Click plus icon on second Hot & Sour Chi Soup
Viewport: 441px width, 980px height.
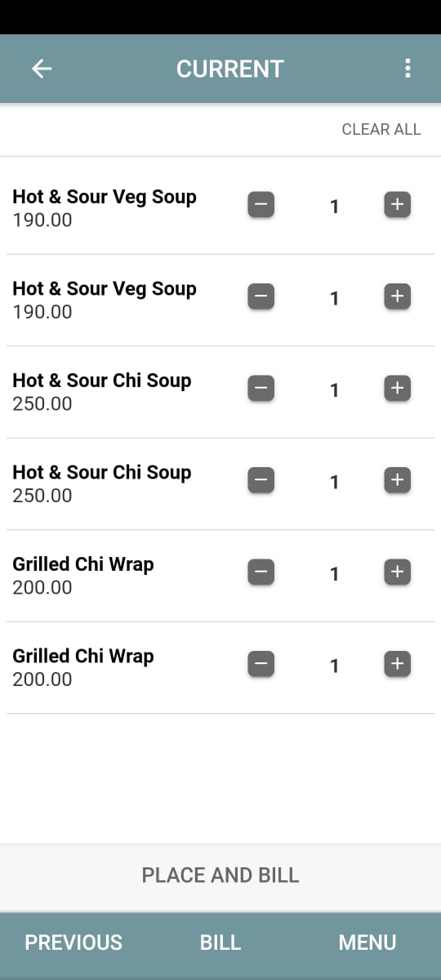click(x=397, y=480)
